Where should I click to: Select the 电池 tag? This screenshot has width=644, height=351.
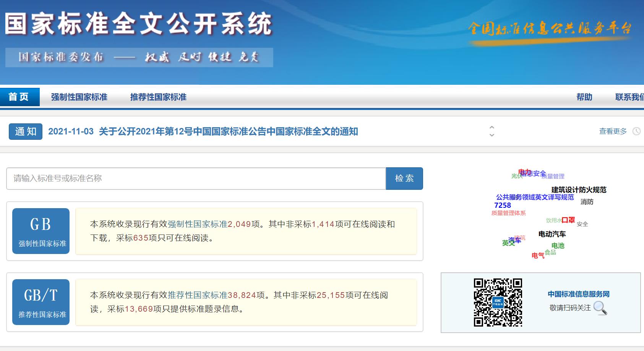(x=558, y=246)
